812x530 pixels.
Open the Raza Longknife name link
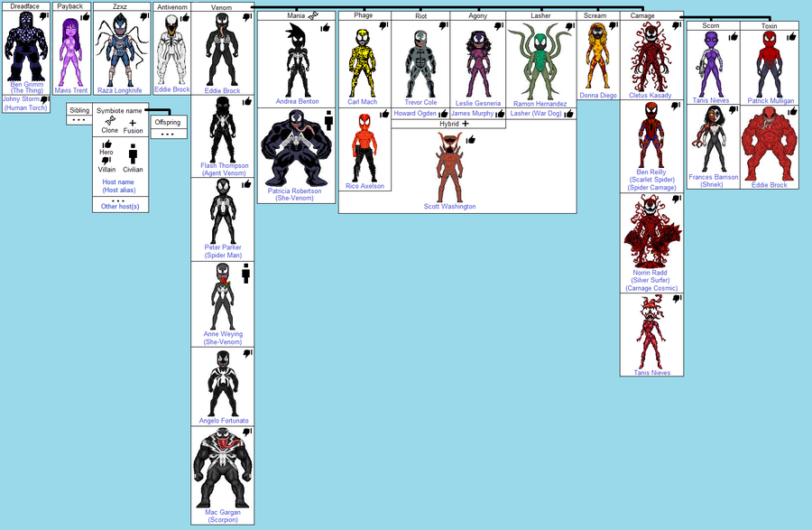pos(120,90)
